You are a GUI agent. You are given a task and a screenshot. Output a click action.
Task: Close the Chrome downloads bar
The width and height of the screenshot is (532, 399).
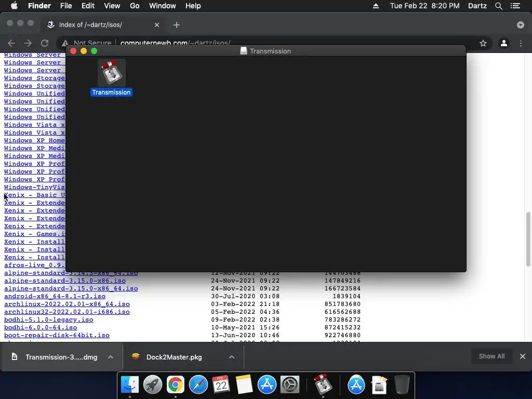tap(523, 356)
